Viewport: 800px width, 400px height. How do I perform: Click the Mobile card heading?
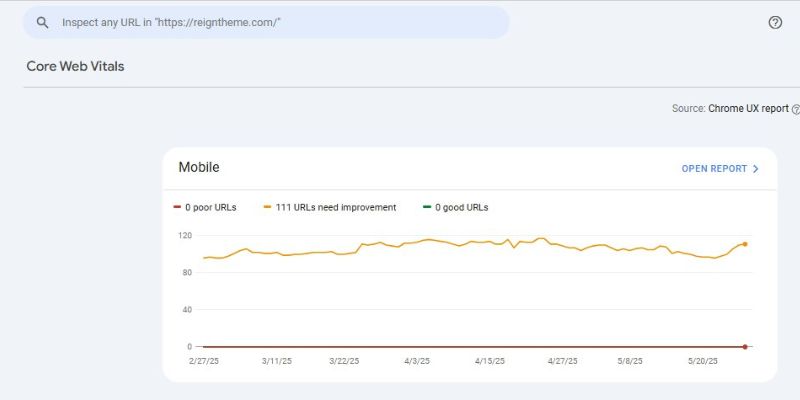point(199,167)
